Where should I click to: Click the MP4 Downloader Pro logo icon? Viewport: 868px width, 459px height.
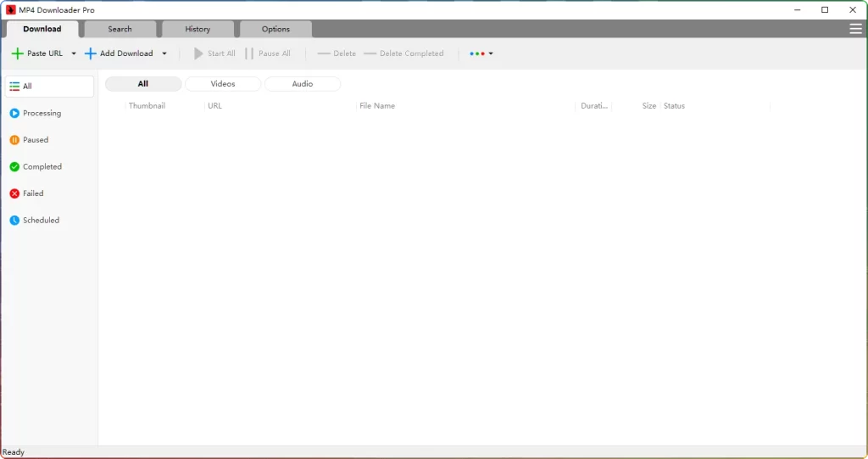10,10
